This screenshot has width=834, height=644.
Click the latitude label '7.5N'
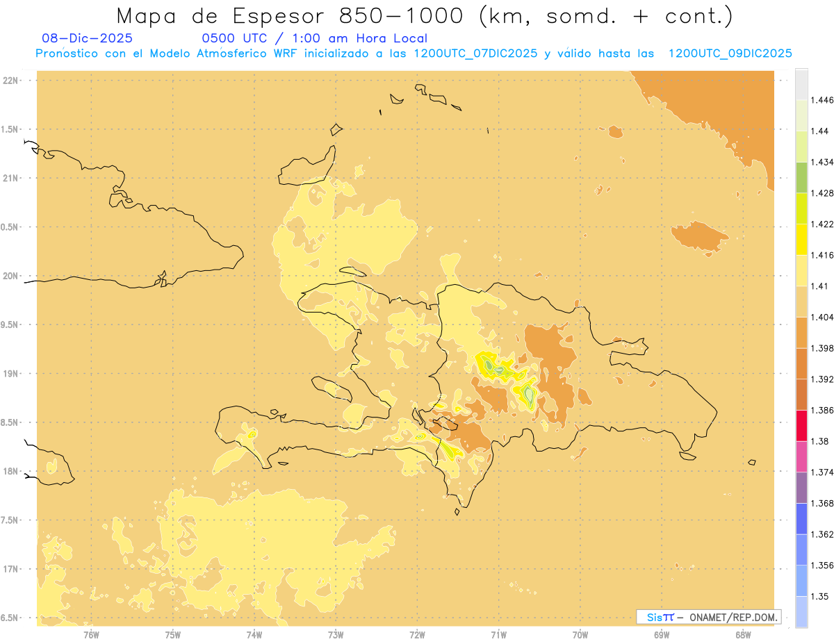pyautogui.click(x=10, y=520)
